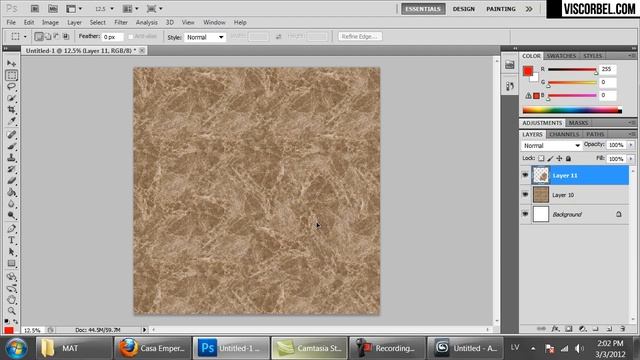Image resolution: width=640 pixels, height=360 pixels.
Task: Launch Bridge from the application bar
Action: pyautogui.click(x=35, y=9)
